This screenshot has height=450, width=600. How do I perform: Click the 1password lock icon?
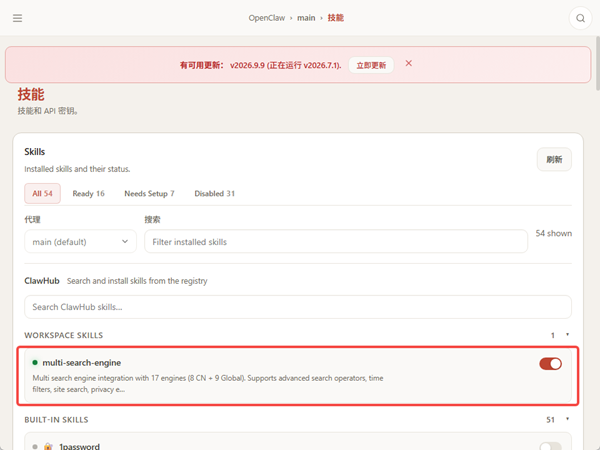point(48,446)
